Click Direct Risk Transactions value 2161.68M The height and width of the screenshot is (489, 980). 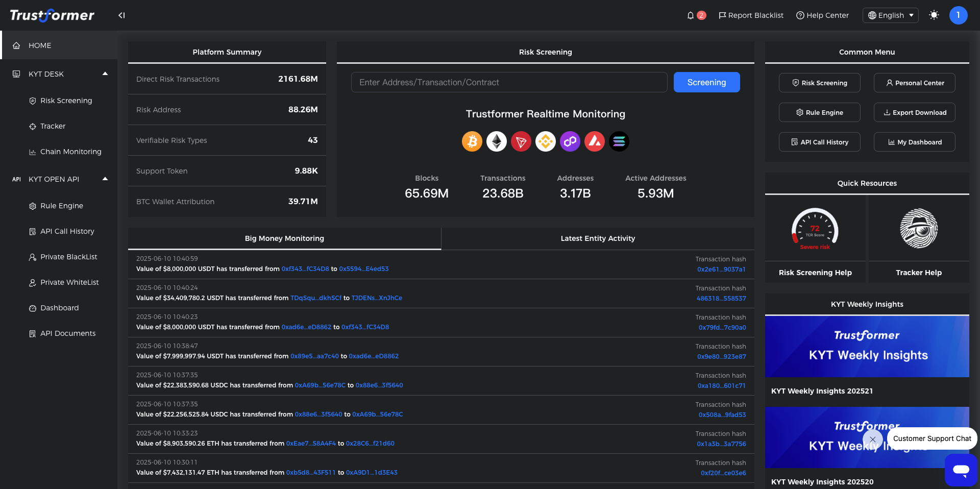[298, 79]
